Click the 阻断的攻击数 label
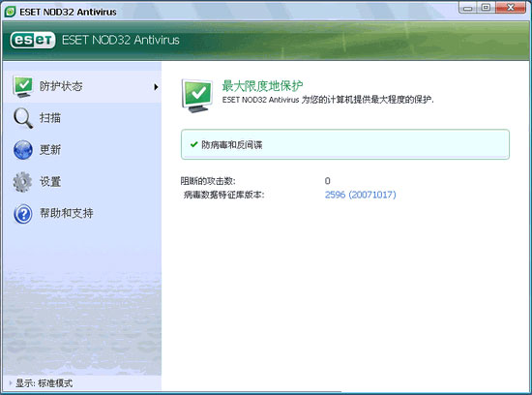532x395 pixels. [208, 181]
